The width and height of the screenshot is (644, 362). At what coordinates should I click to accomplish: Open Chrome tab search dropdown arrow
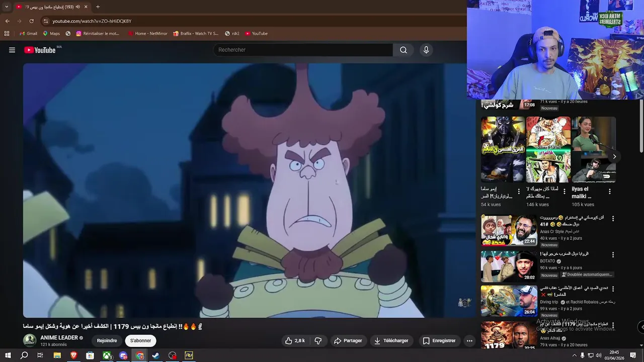click(x=7, y=7)
